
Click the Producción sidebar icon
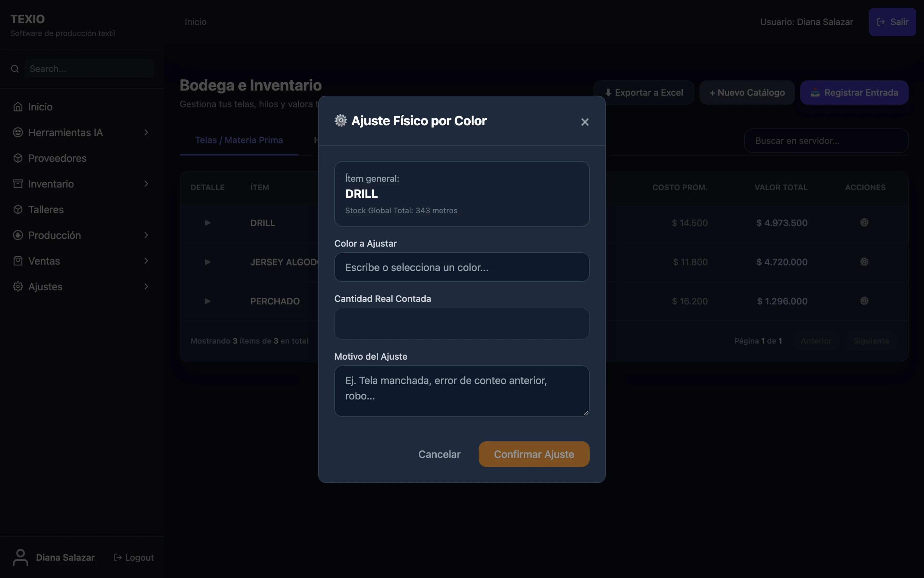pos(18,235)
